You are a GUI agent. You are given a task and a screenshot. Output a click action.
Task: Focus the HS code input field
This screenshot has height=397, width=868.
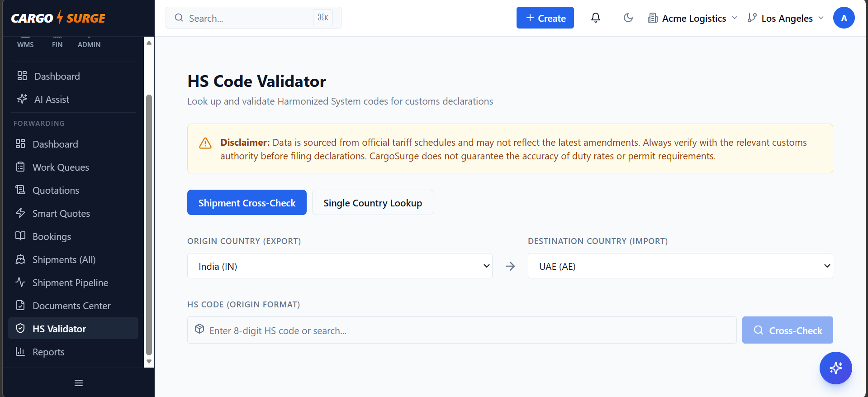point(462,330)
